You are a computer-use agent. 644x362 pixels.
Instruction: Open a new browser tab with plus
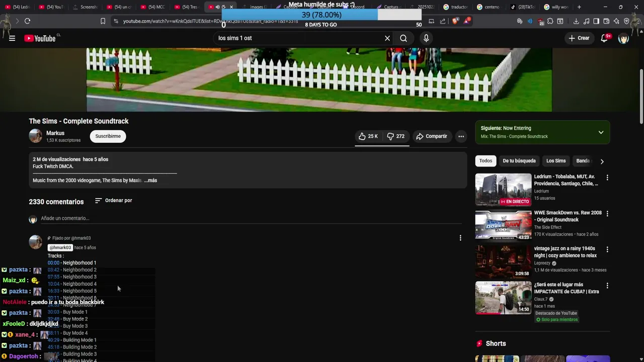click(x=579, y=7)
